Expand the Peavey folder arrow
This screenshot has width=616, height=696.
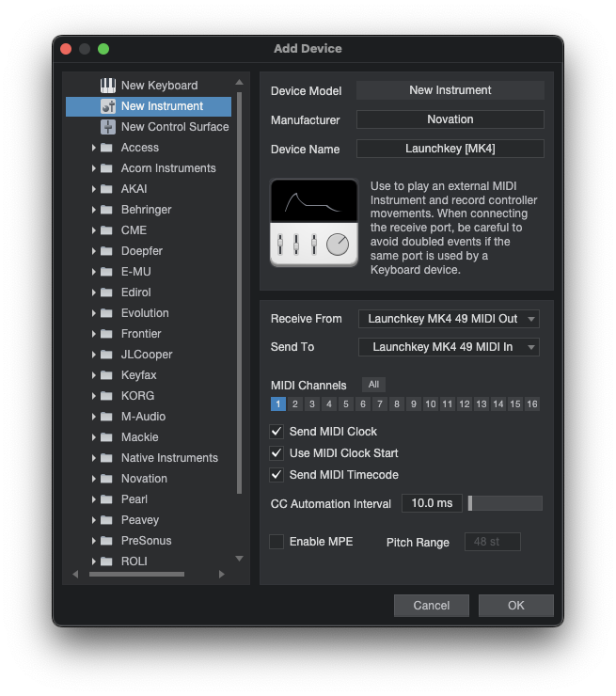[94, 520]
